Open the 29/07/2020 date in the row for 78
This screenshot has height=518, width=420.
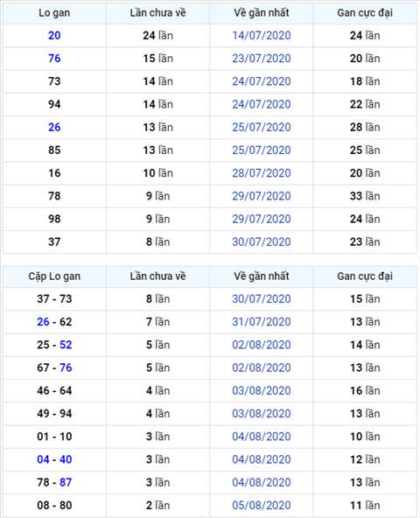[x=261, y=196]
